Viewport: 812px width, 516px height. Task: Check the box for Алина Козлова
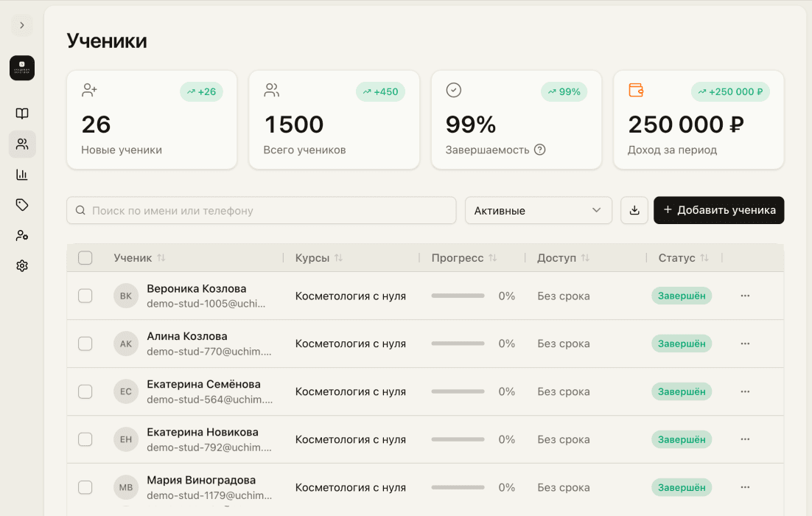pyautogui.click(x=85, y=344)
